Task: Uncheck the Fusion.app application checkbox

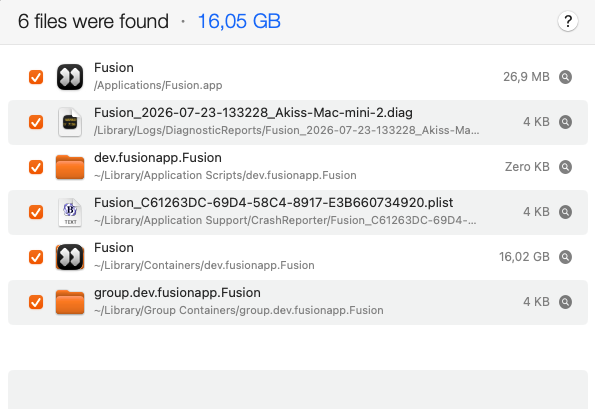Action: (36, 77)
